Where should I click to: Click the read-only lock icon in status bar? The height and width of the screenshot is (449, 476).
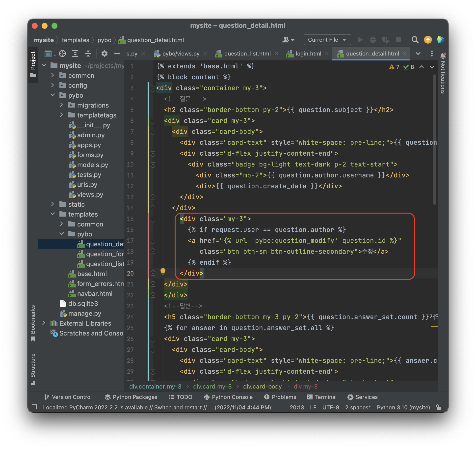tap(439, 407)
